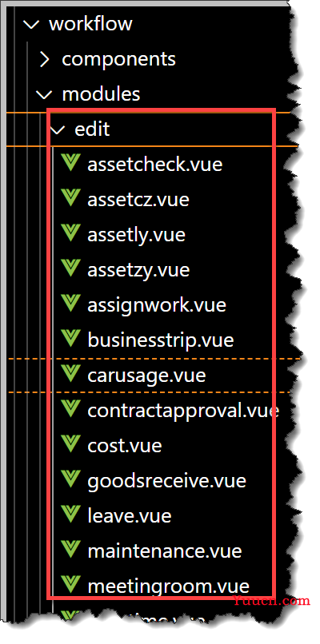Select the modules folder label

[101, 94]
